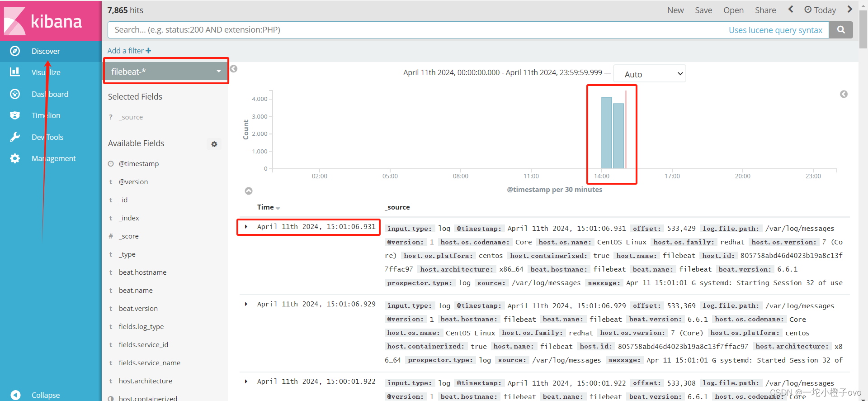Click the clock icon next to Today

(808, 10)
